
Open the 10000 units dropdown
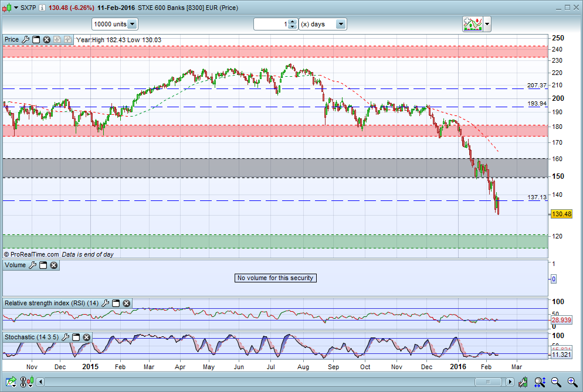[132, 24]
